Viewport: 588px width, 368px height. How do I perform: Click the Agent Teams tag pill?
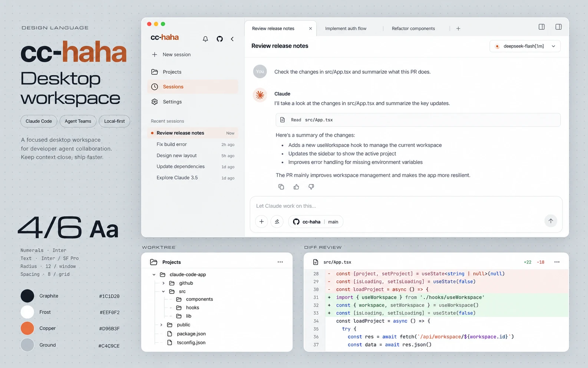click(x=78, y=121)
